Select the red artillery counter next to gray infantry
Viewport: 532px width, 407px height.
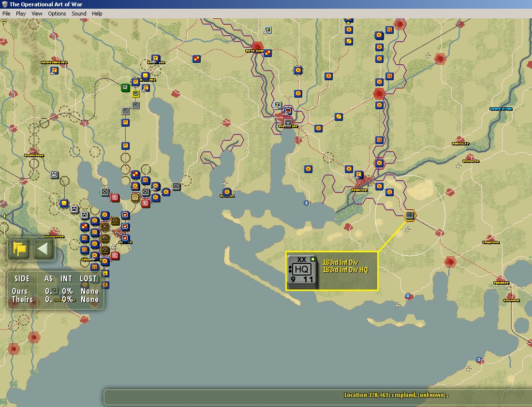click(x=115, y=197)
